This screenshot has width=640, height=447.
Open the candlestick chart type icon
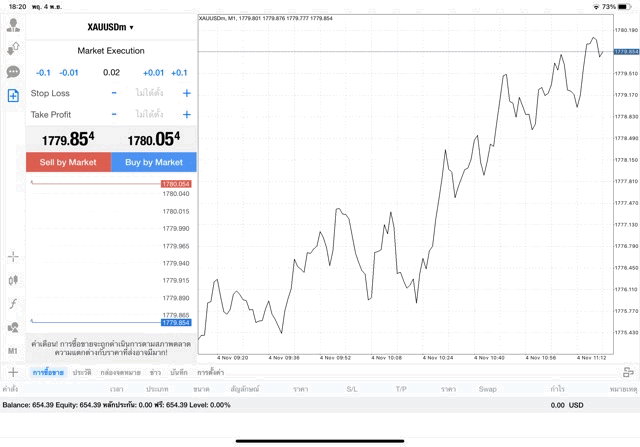point(13,281)
